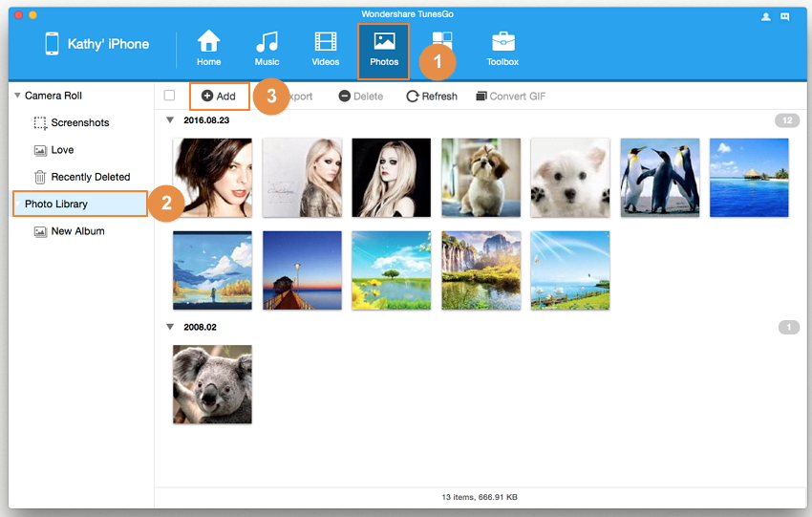Click Convert GIF in toolbar
The width and height of the screenshot is (812, 517).
(x=510, y=97)
